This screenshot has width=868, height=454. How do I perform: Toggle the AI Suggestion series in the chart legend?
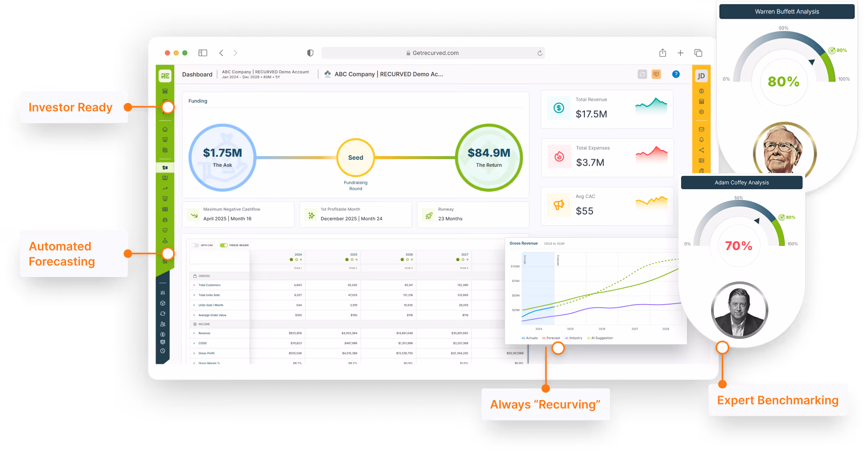(x=600, y=338)
